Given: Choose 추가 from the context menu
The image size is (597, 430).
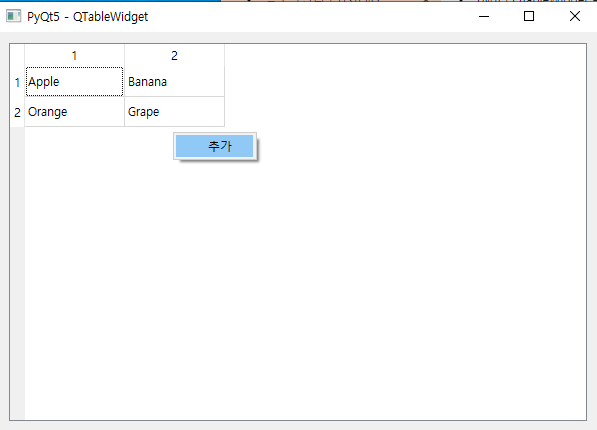Looking at the screenshot, I should click(x=215, y=146).
